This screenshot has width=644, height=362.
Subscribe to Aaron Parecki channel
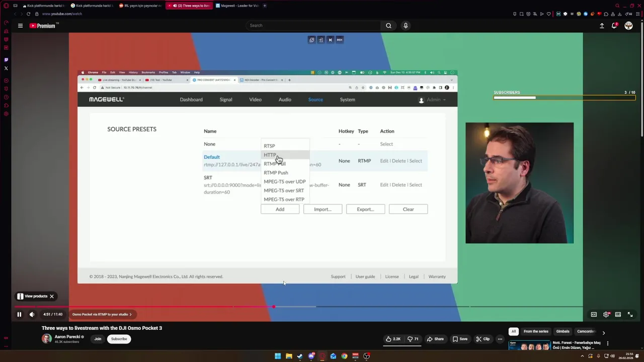click(119, 339)
